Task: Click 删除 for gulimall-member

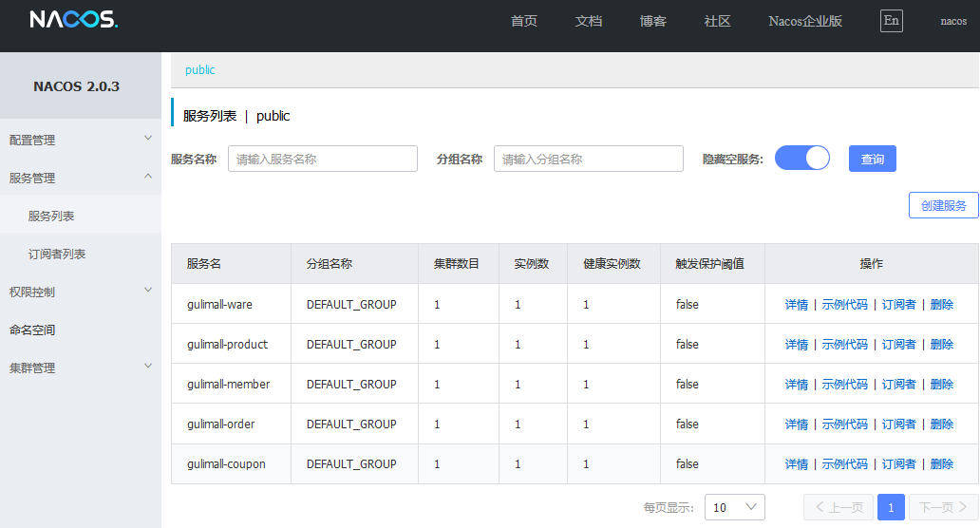Action: tap(942, 385)
